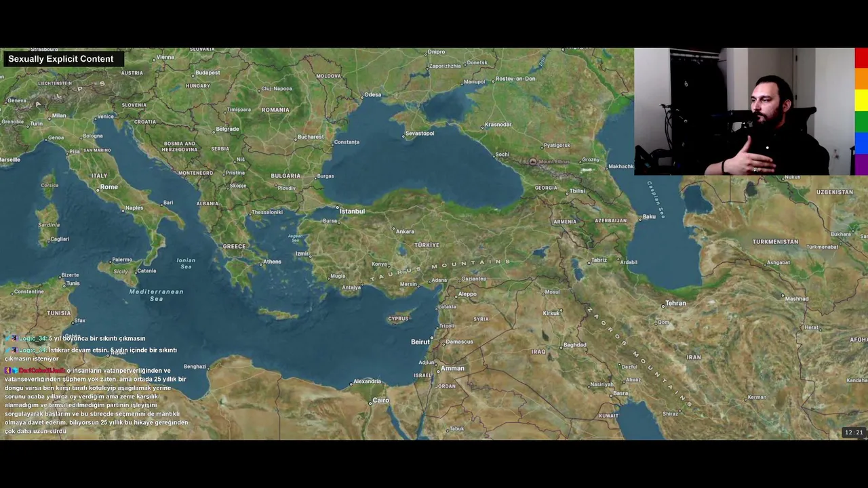This screenshot has height=488, width=868.
Task: Click the Gaziantep city label
Action: [x=473, y=279]
